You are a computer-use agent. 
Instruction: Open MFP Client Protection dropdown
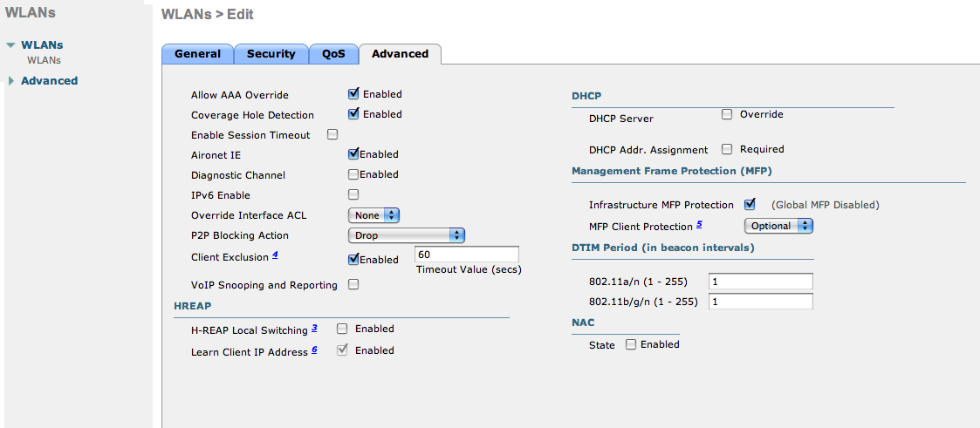coord(778,226)
